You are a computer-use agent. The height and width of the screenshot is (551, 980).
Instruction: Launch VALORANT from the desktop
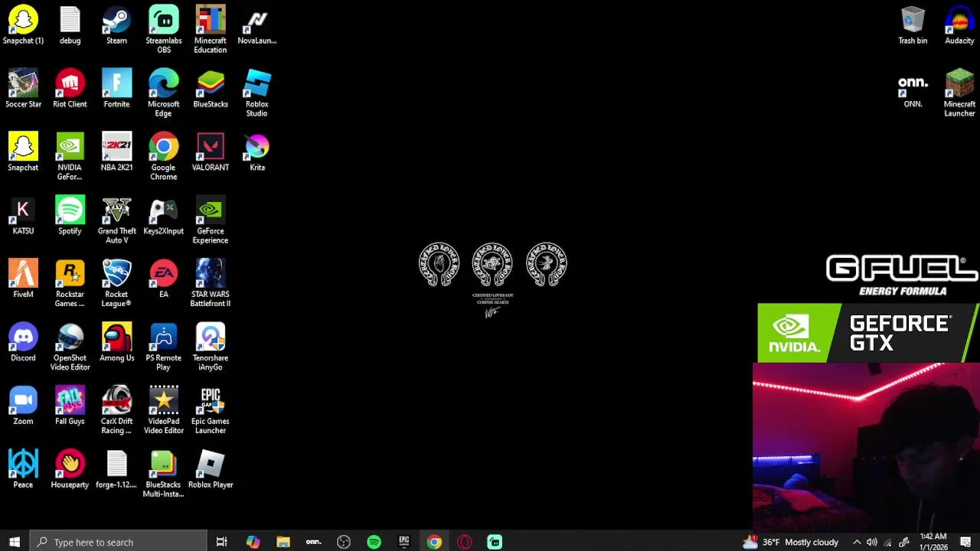[x=210, y=152]
